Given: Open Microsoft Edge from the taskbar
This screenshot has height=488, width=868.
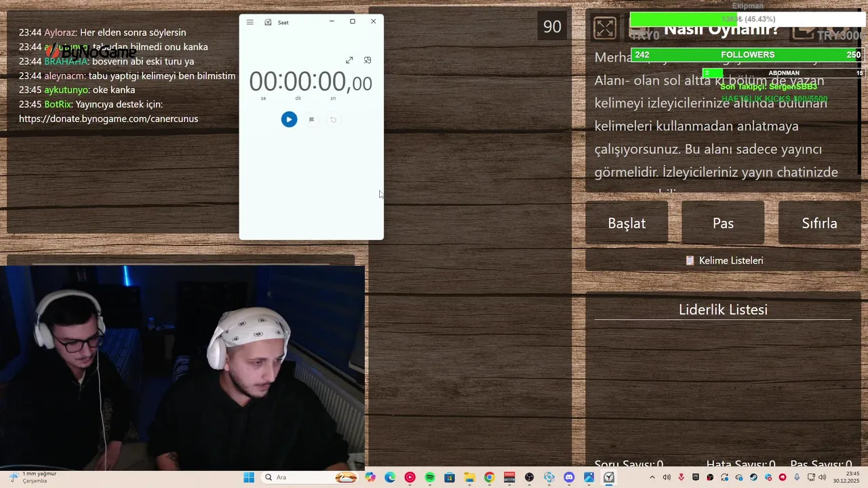Looking at the screenshot, I should click(x=390, y=478).
